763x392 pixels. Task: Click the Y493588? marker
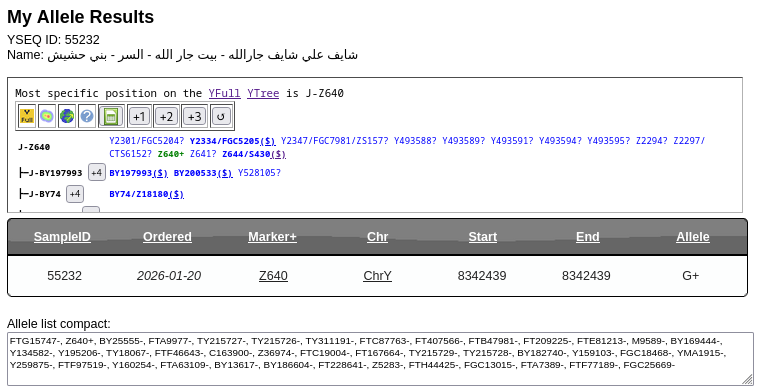click(415, 141)
